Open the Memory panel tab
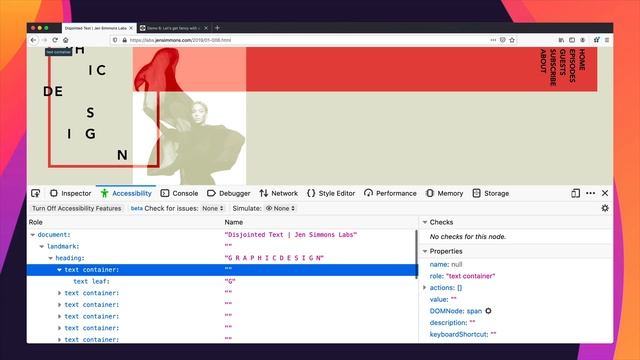 pos(444,193)
